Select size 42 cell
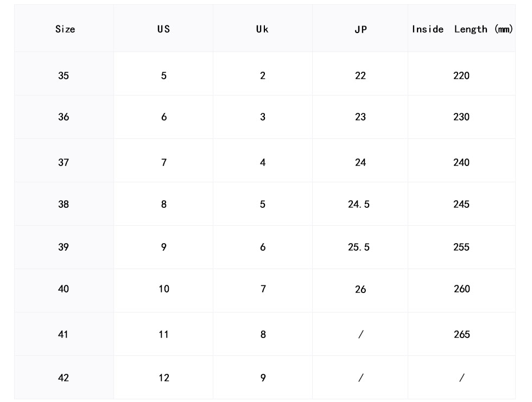 pyautogui.click(x=64, y=378)
